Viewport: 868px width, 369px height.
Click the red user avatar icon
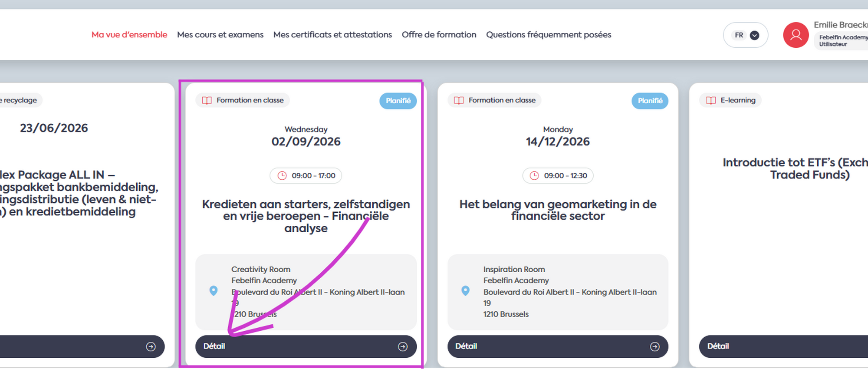click(796, 35)
